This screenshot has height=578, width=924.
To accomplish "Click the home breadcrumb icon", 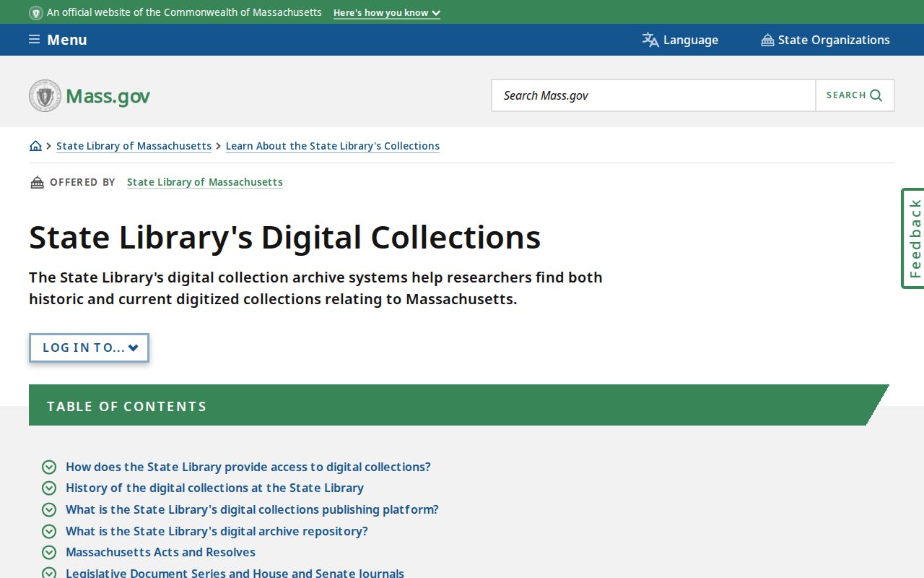I will (x=35, y=146).
